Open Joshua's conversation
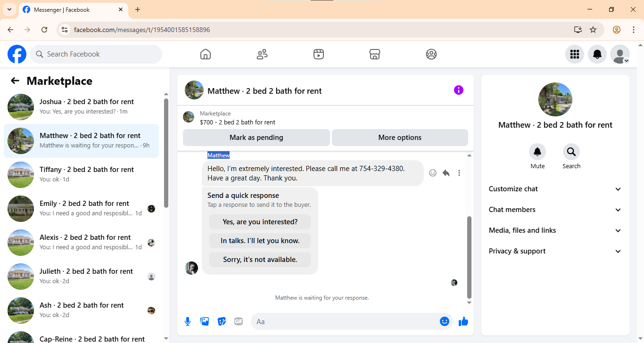 (81, 107)
